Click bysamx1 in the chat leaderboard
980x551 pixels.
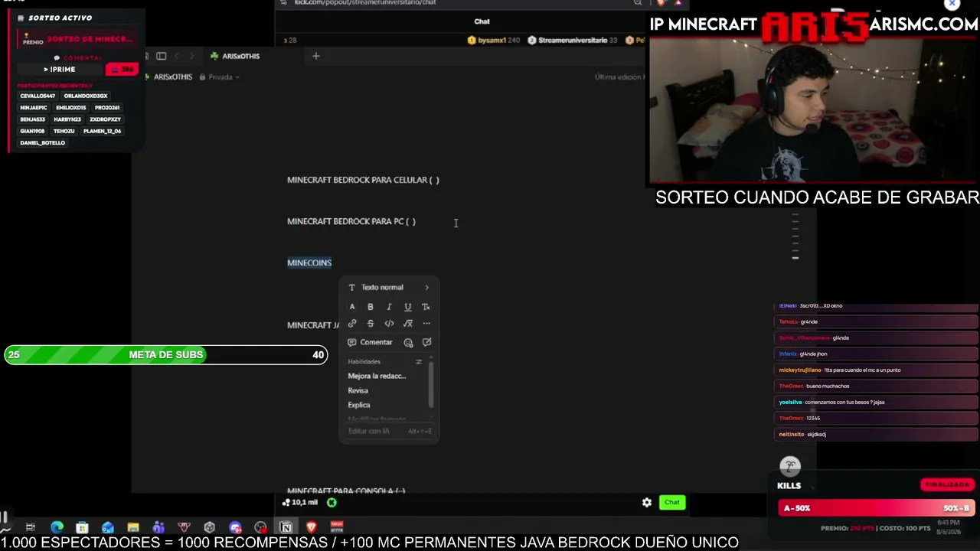click(493, 41)
